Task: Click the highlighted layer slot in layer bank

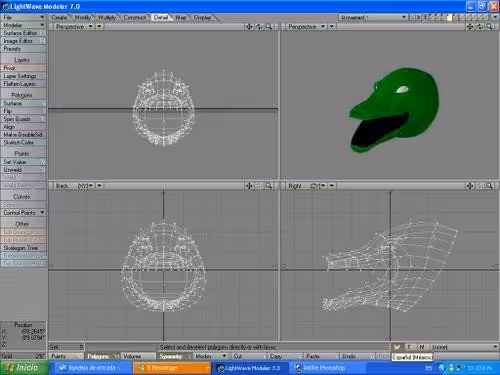Action: [450, 17]
